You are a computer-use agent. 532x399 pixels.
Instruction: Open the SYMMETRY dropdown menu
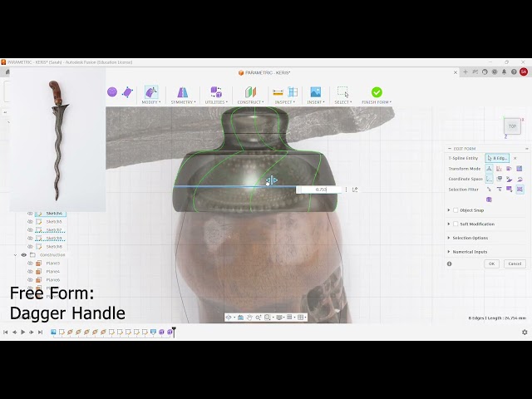tap(183, 102)
